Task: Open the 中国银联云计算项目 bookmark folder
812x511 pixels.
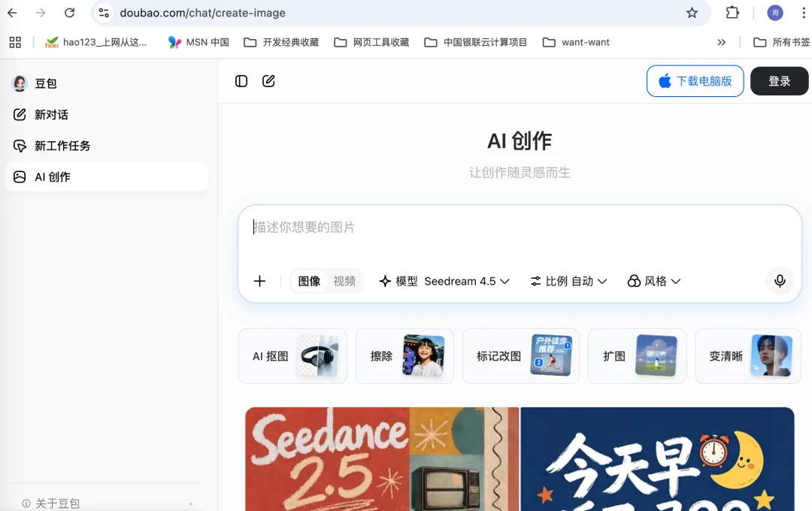Action: [x=476, y=42]
